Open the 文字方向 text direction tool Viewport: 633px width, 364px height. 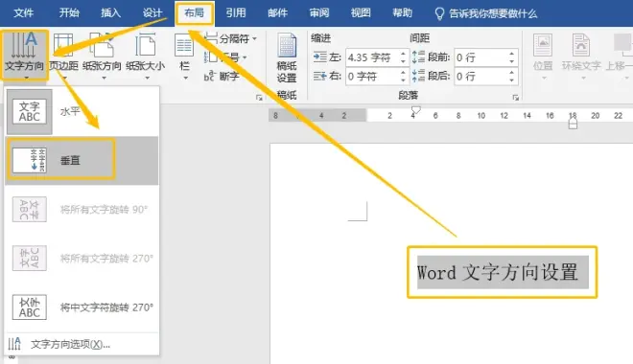(x=24, y=55)
